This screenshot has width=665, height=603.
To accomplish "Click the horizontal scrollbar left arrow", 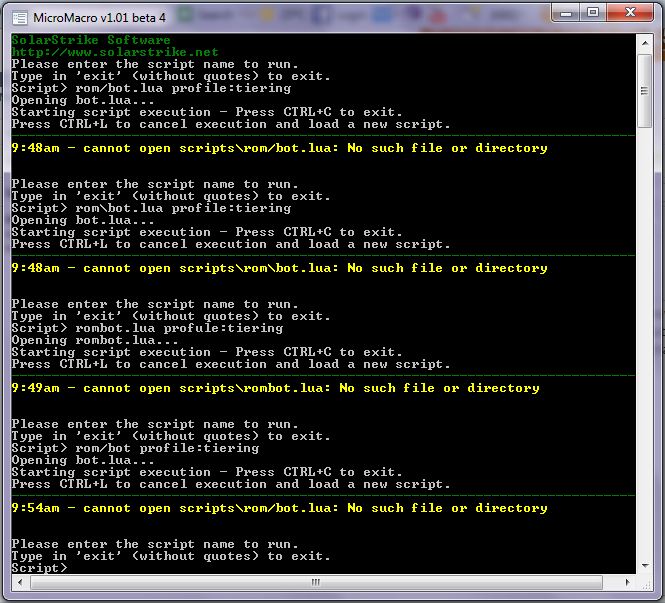I will (17, 582).
